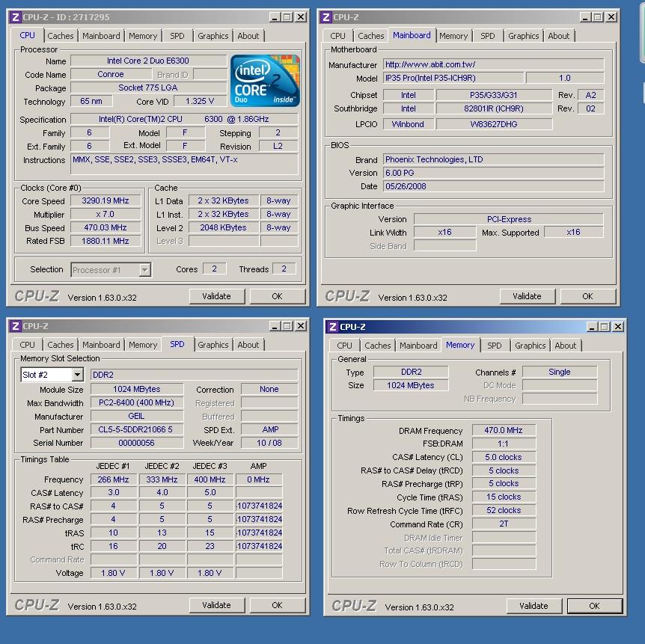Image resolution: width=645 pixels, height=644 pixels.
Task: Close the SPD CPU-Z window
Action: (x=301, y=326)
